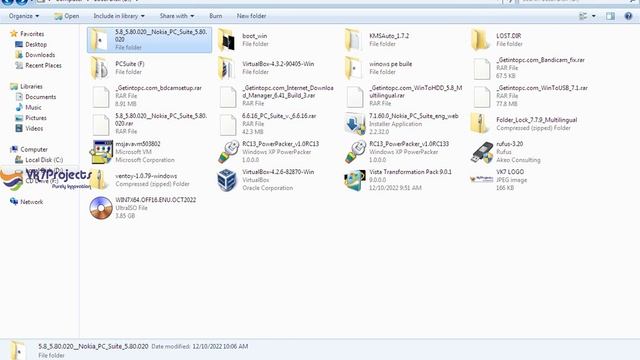Click the Burn button
This screenshot has height=360, width=640.
(216, 16)
